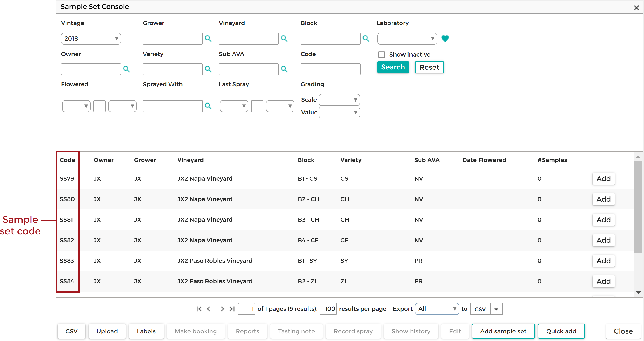
Task: Click the #Samples column header
Action: coord(552,160)
